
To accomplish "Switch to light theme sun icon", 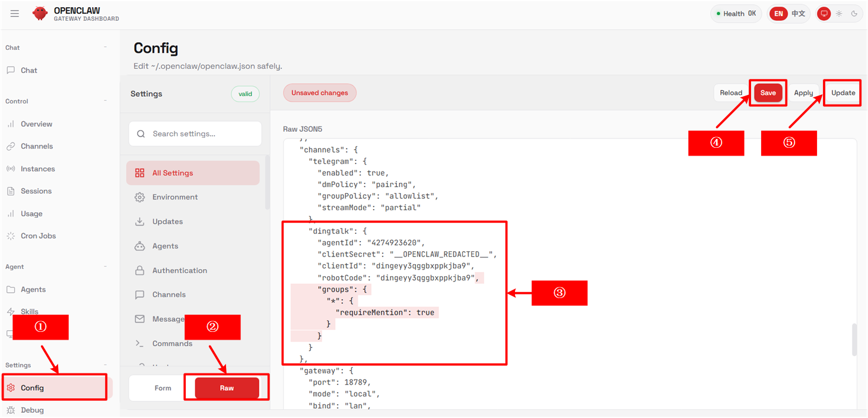I will (x=839, y=14).
